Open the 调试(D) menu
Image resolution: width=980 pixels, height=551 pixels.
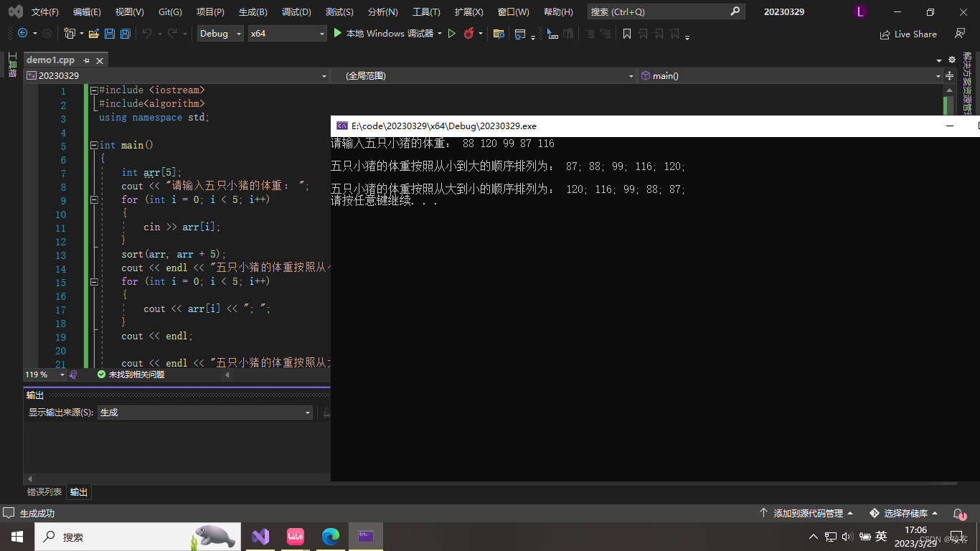[x=297, y=11]
